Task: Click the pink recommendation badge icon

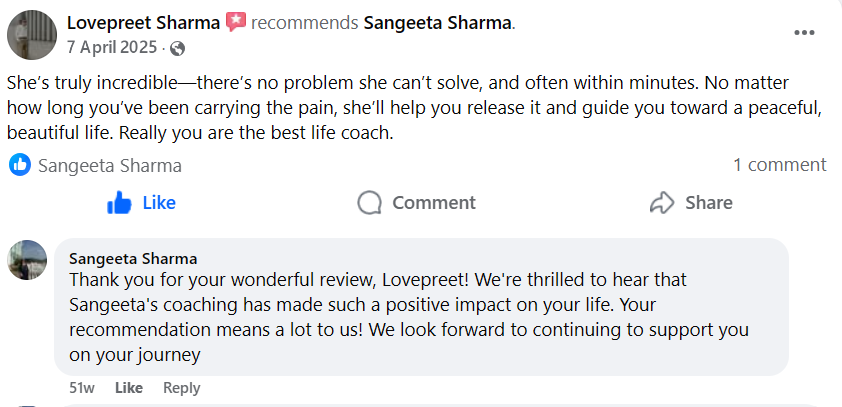Action: tap(236, 22)
